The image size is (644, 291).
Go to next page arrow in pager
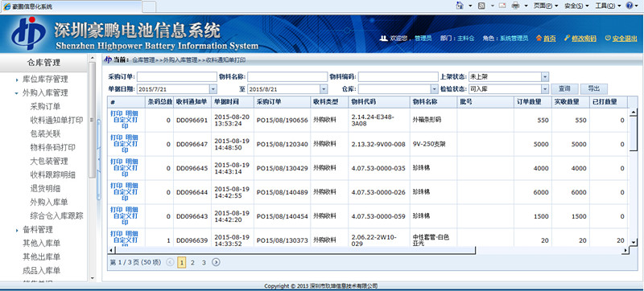coord(216,262)
